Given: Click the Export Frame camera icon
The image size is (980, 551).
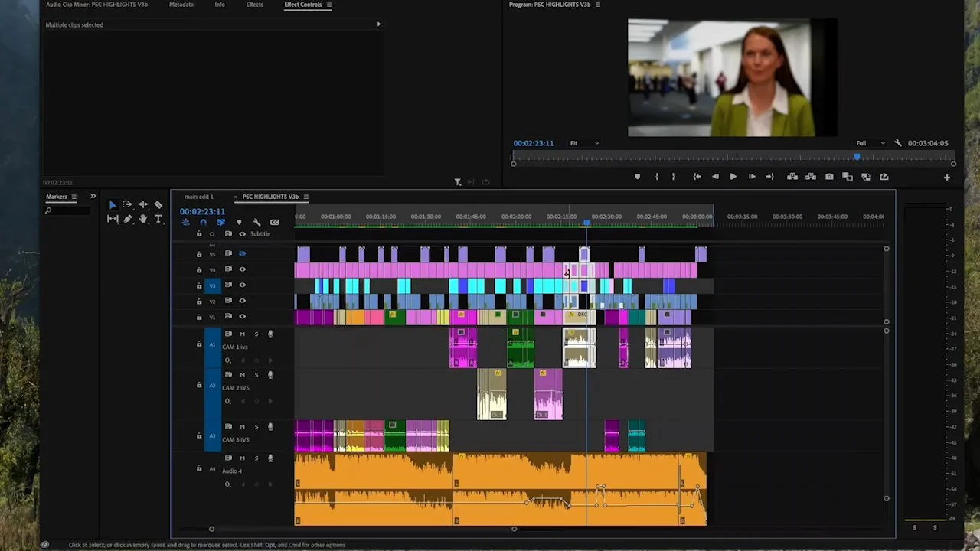Looking at the screenshot, I should pyautogui.click(x=829, y=177).
